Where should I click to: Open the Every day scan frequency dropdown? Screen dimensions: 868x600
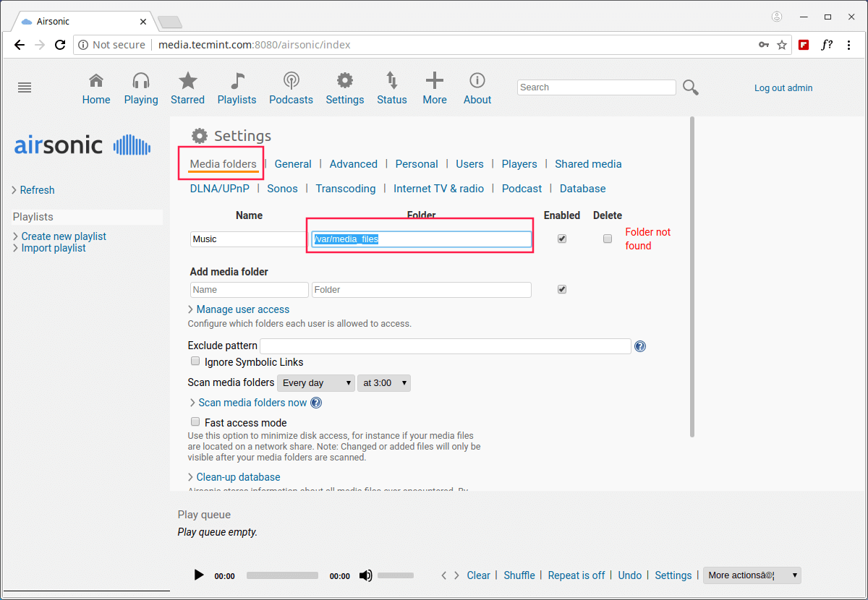click(x=316, y=383)
